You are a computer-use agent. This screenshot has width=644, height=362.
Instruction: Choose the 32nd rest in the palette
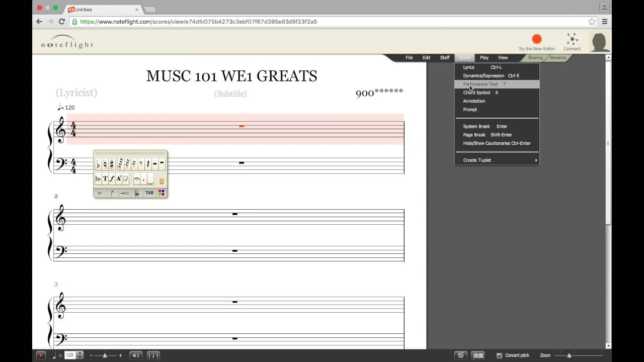(x=128, y=164)
